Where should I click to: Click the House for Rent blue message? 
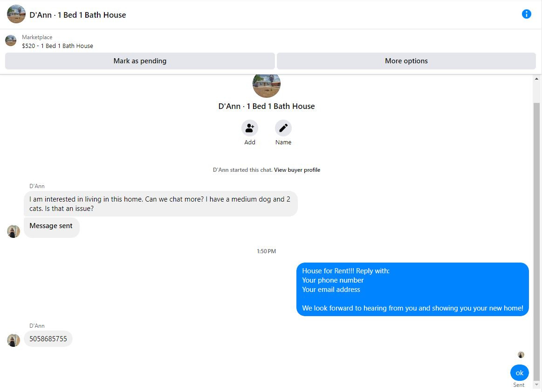[413, 290]
